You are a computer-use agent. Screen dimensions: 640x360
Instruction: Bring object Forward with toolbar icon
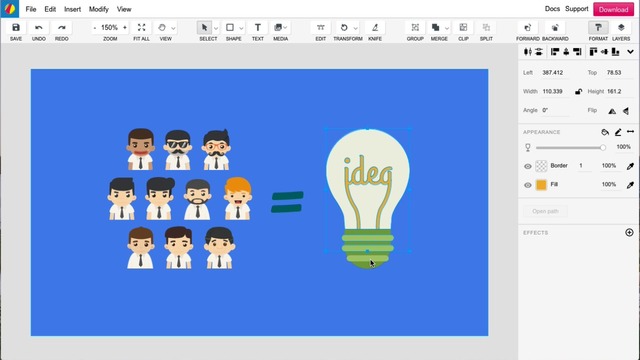[527, 28]
